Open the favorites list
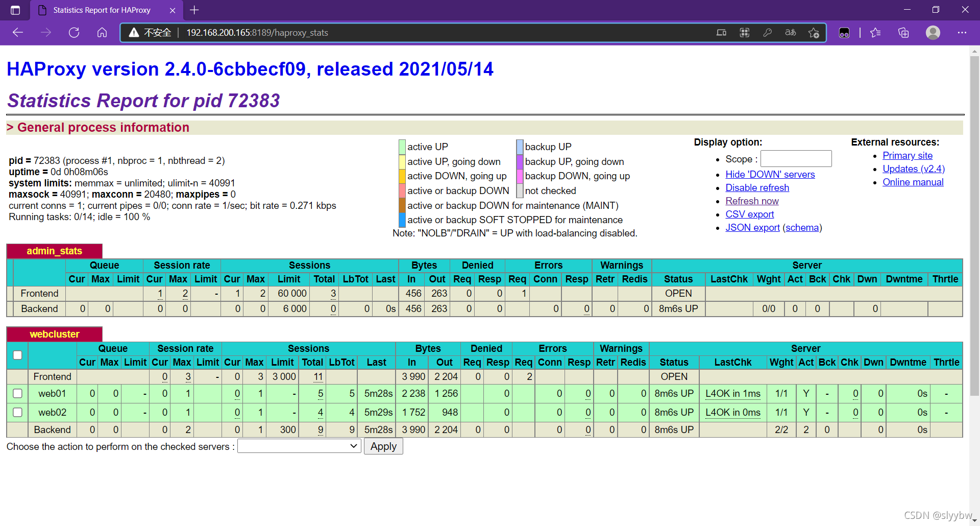This screenshot has height=526, width=980. point(876,33)
